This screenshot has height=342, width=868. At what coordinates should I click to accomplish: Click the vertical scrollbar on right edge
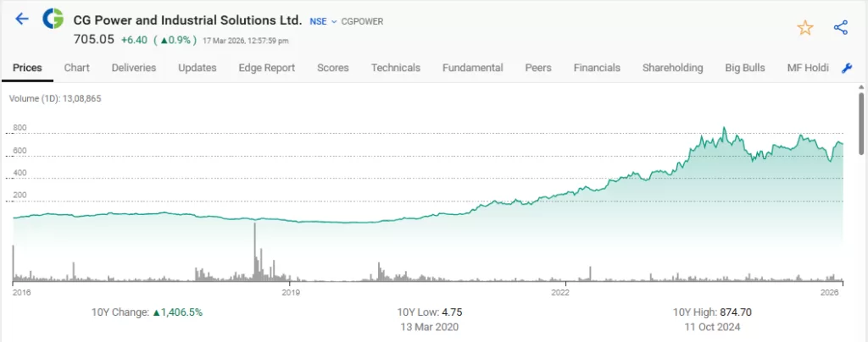[x=862, y=119]
